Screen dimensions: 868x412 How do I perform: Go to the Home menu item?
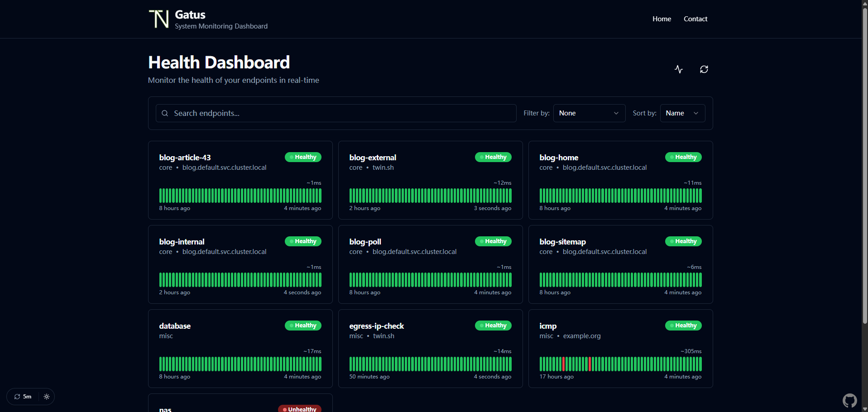click(662, 19)
